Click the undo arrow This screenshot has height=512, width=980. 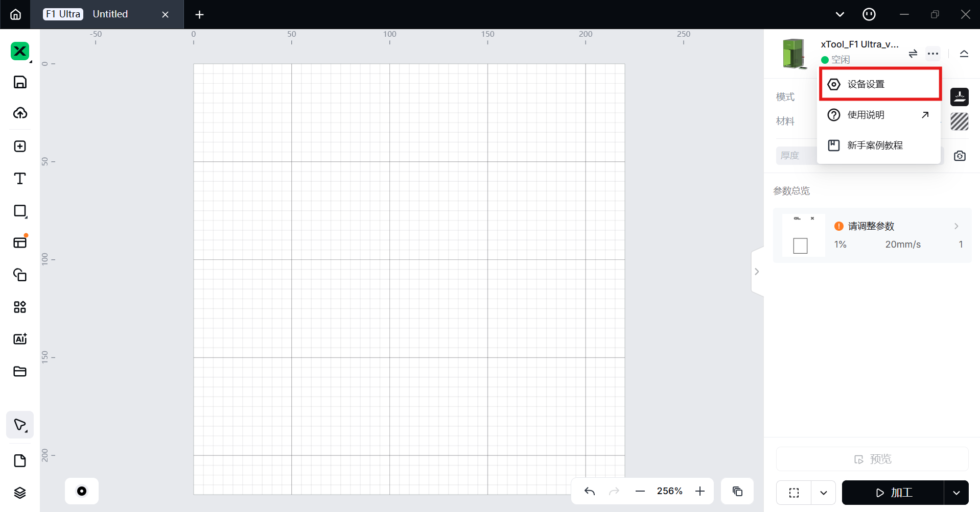[590, 491]
